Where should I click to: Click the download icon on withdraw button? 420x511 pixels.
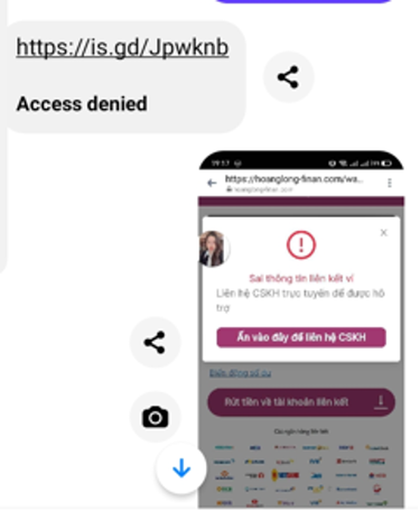pos(381,402)
